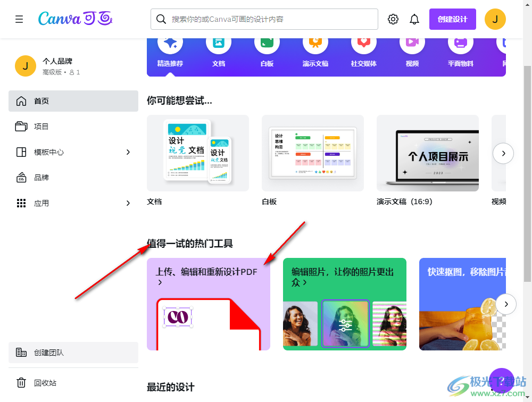Open 快速抠图 remove background card
The width and height of the screenshot is (532, 402).
462,304
